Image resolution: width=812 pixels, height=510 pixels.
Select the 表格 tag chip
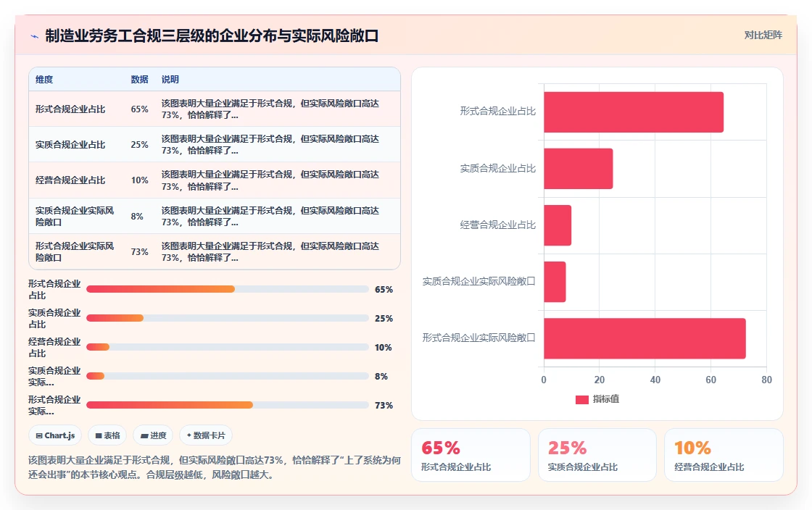coord(107,435)
